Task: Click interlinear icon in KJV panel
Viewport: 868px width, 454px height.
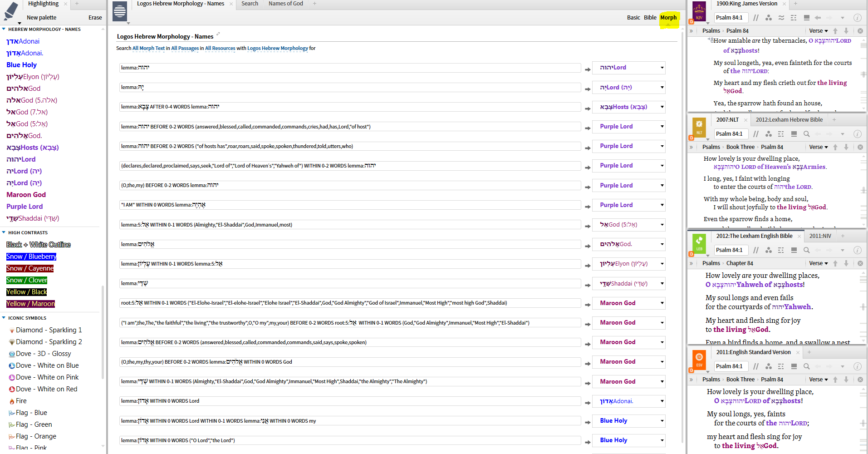Action: coord(794,18)
